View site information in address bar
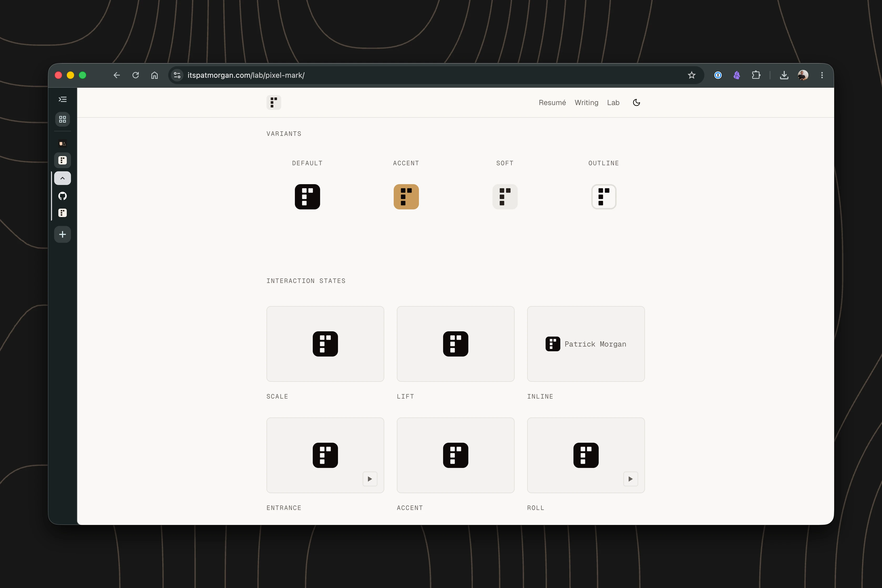882x588 pixels. 177,75
